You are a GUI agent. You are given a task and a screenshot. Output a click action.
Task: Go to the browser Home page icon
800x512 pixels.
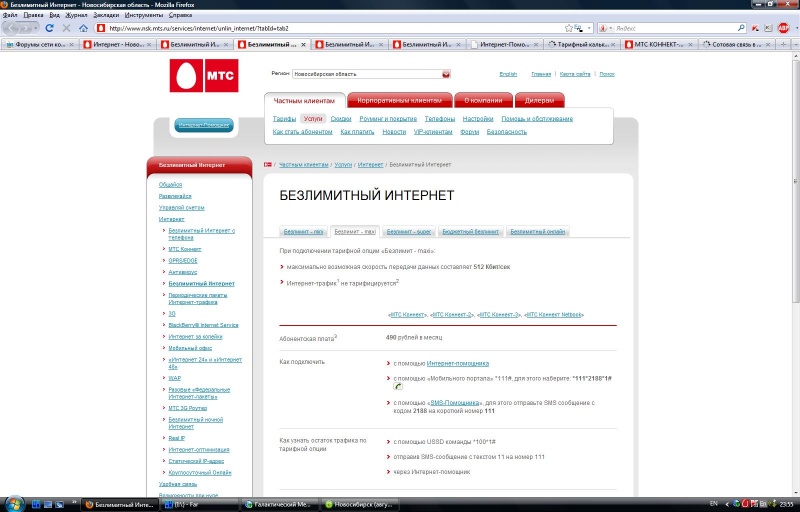85,28
